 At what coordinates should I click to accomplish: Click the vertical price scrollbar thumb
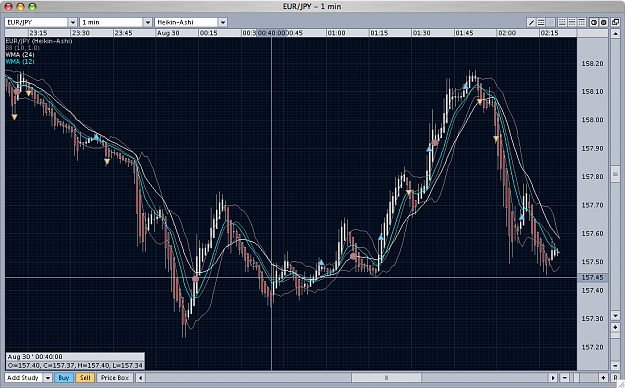pos(615,174)
